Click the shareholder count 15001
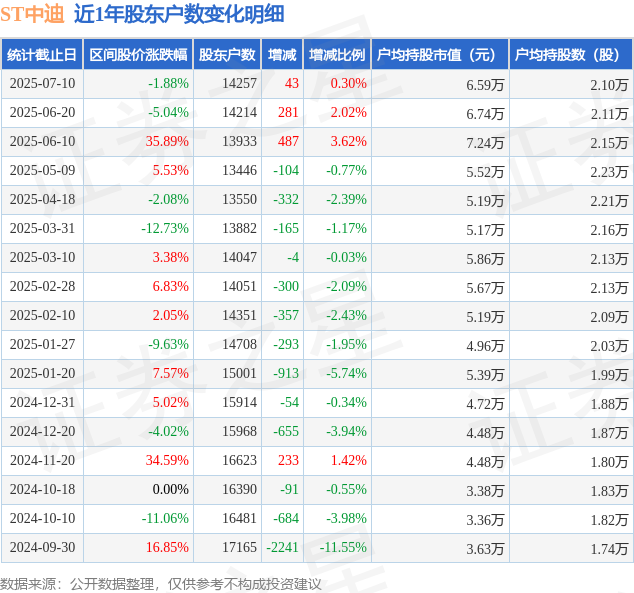 click(239, 373)
